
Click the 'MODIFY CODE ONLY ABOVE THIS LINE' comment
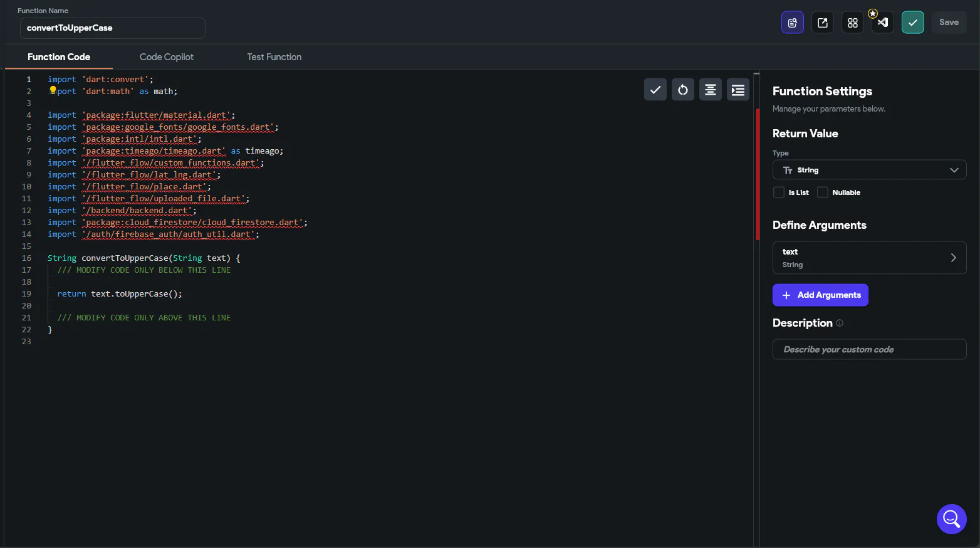pyautogui.click(x=144, y=317)
